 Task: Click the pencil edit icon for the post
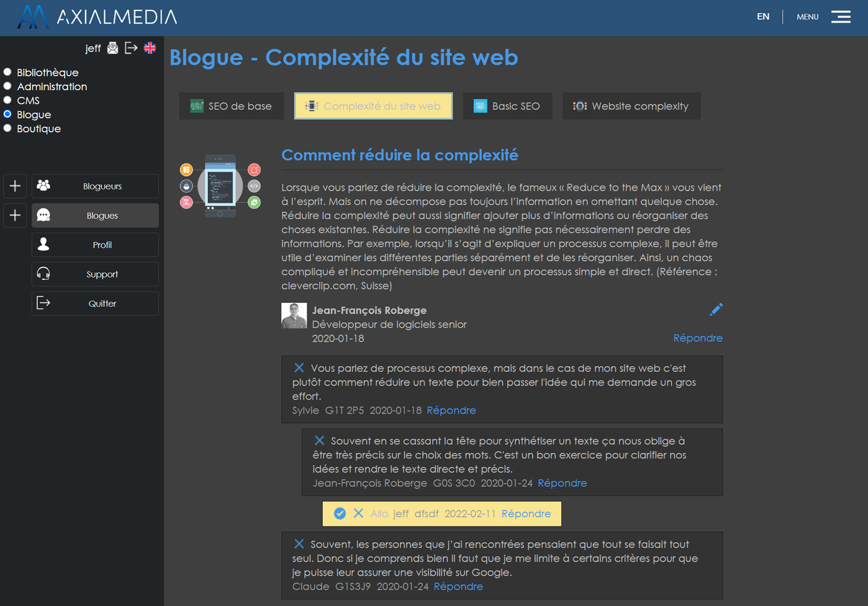click(x=716, y=309)
